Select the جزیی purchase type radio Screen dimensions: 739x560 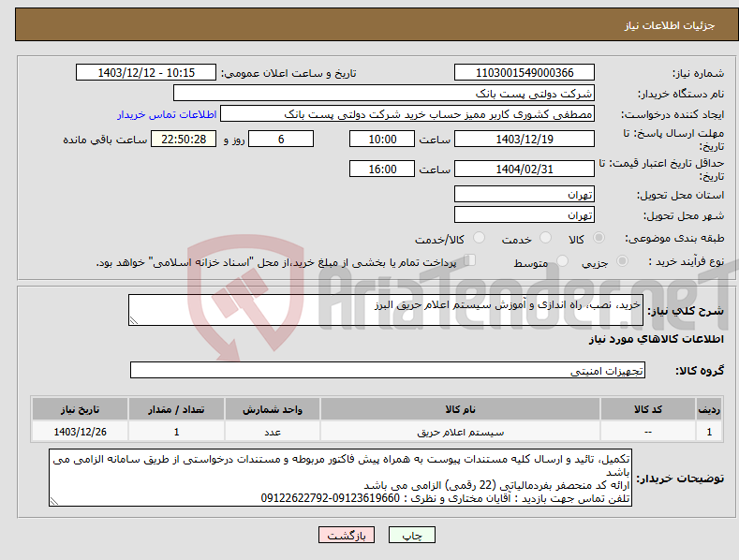(x=622, y=261)
